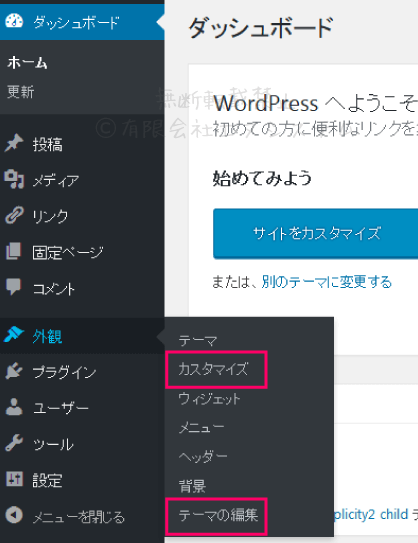Click the paintbrush icon for 外観
The width and height of the screenshot is (418, 543).
pyautogui.click(x=14, y=335)
